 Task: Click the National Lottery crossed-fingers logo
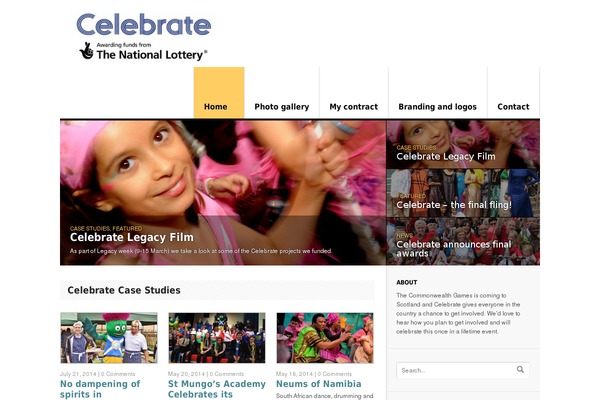(87, 51)
